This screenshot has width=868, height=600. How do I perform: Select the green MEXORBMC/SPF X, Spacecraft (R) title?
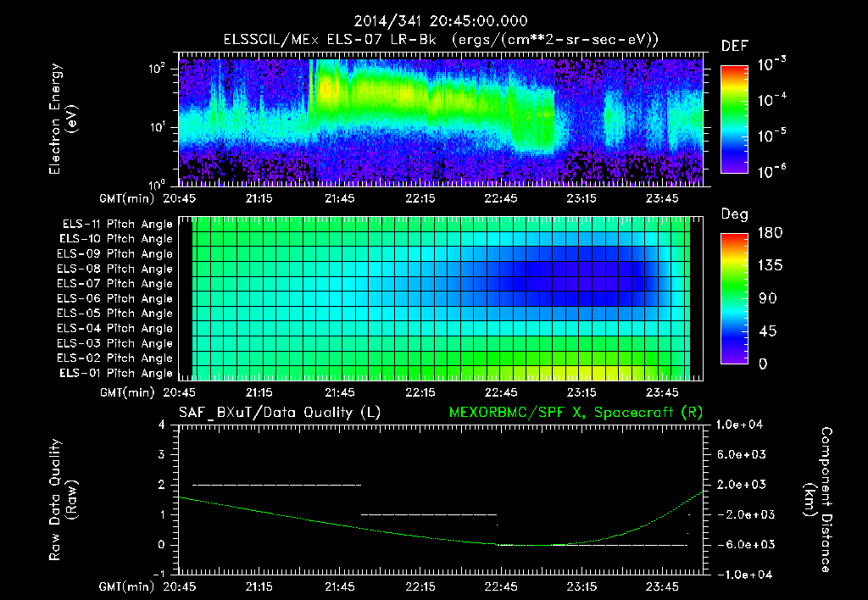576,413
